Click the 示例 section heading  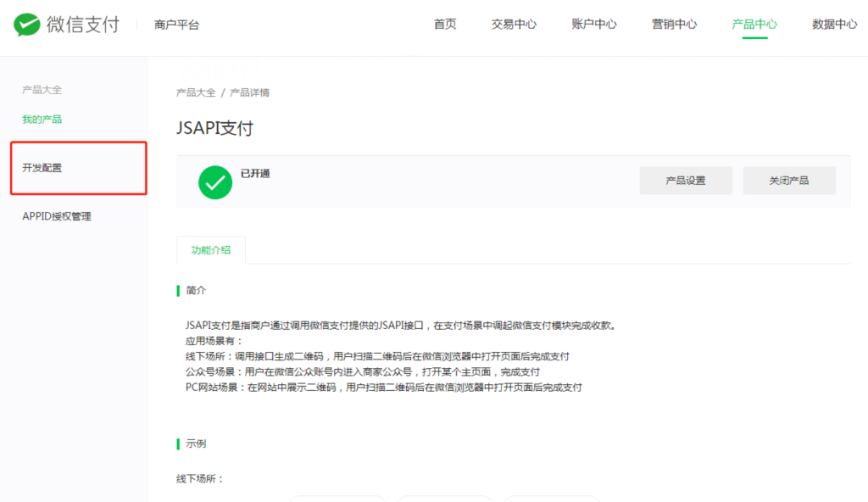pyautogui.click(x=196, y=443)
